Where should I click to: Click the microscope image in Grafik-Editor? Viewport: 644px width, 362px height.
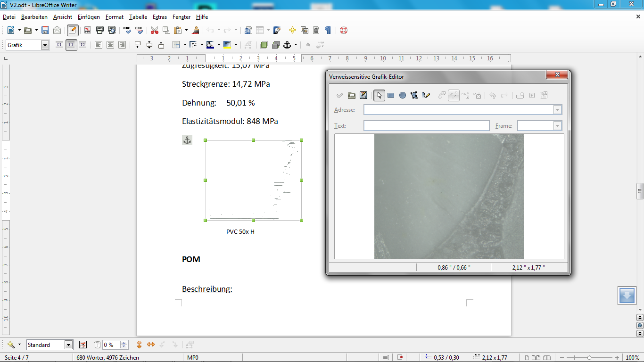point(449,196)
